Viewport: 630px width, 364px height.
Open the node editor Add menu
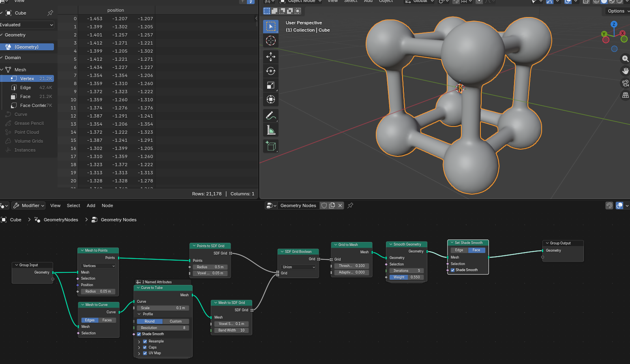click(x=91, y=206)
